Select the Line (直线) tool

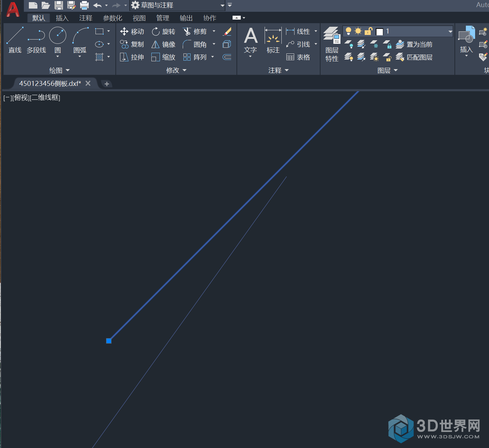(15, 40)
